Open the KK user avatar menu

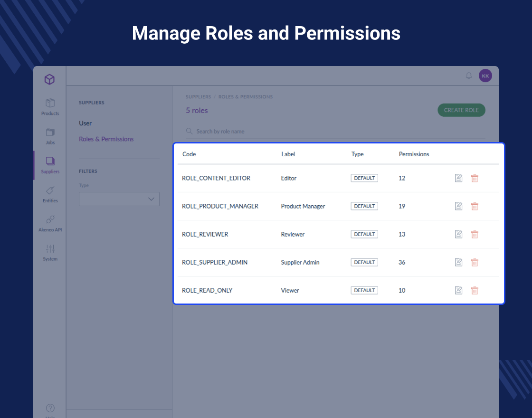pos(485,76)
